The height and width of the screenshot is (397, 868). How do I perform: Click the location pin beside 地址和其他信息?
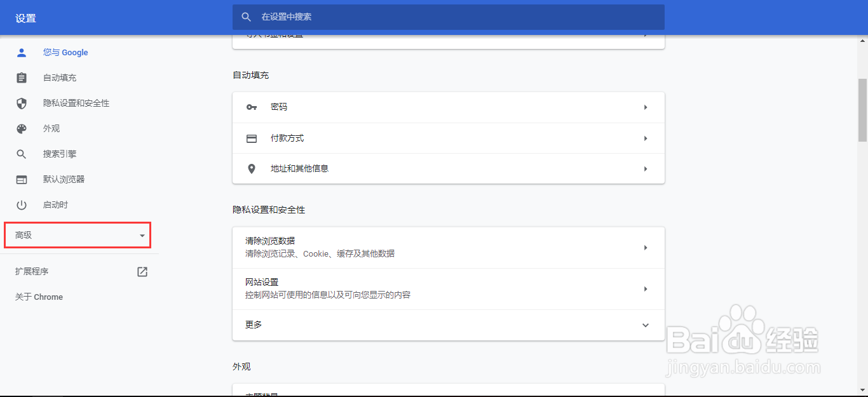tap(252, 168)
